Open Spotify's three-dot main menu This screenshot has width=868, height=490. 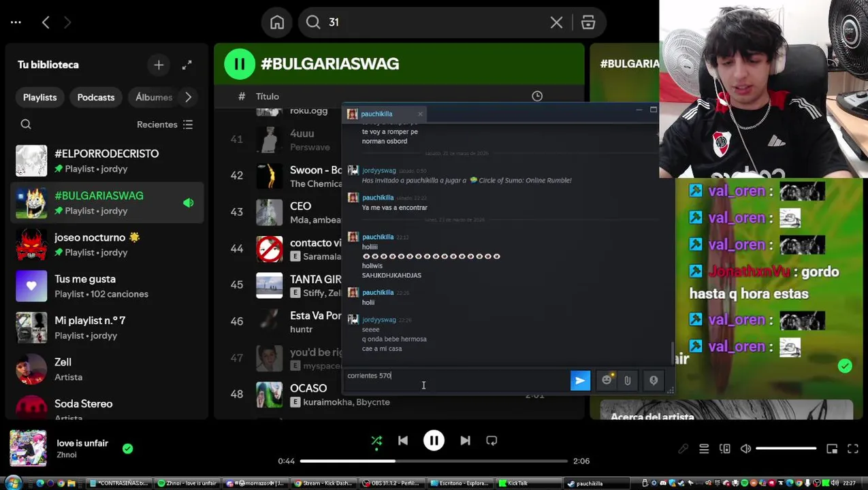pyautogui.click(x=16, y=22)
